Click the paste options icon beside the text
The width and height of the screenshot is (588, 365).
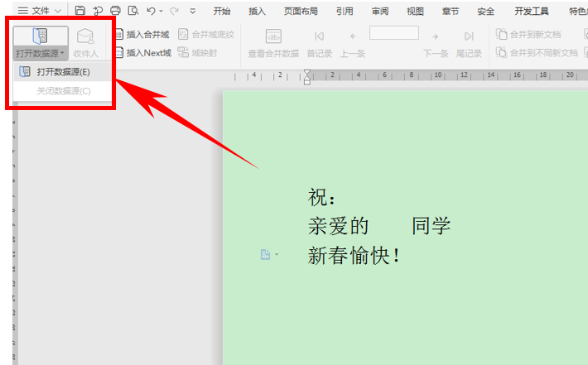tap(265, 254)
